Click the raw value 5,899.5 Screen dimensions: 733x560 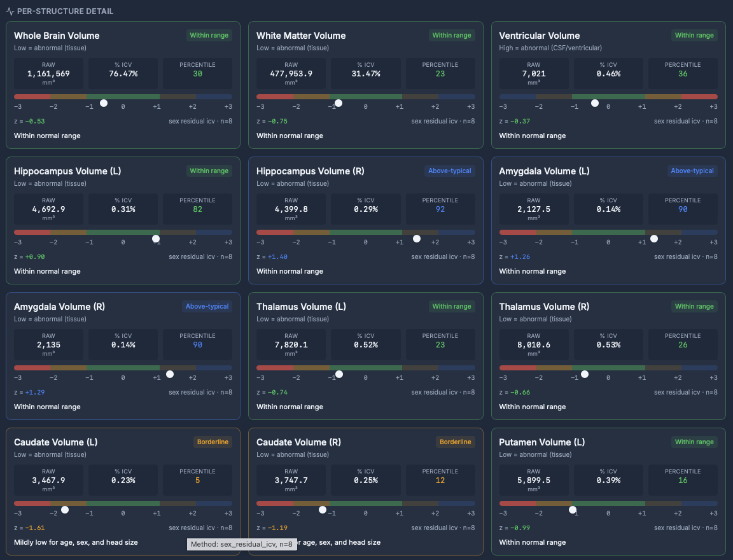click(534, 480)
